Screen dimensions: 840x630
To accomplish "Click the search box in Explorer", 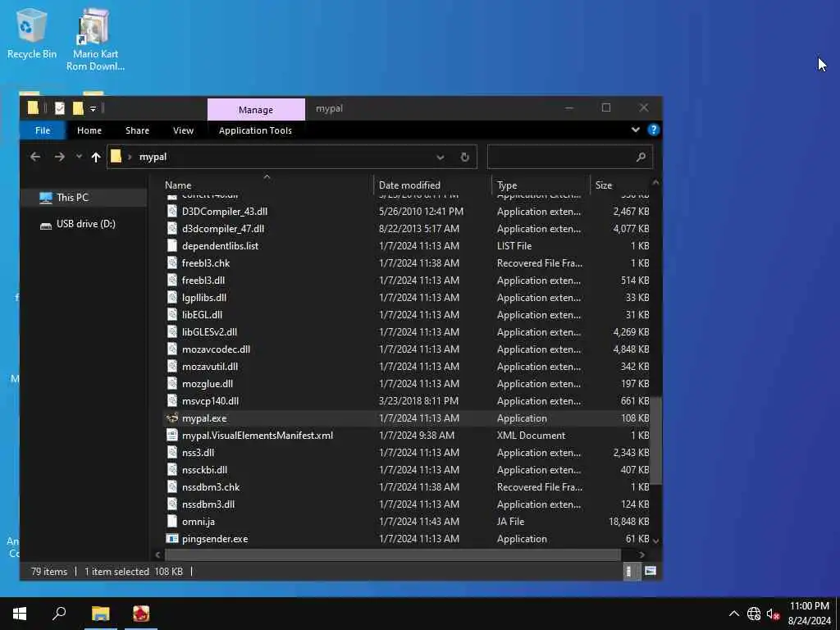I will point(570,157).
